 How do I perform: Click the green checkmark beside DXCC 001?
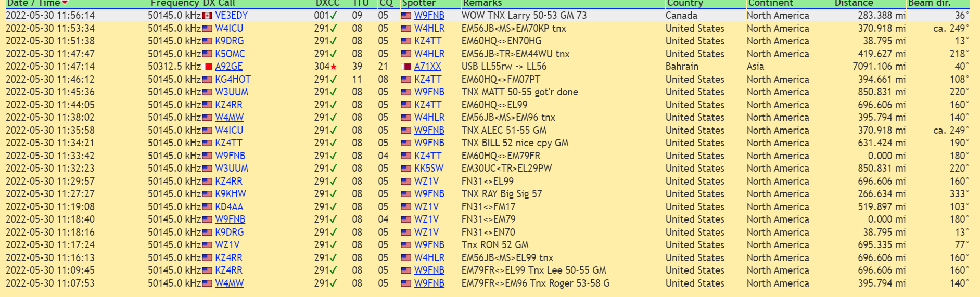334,16
